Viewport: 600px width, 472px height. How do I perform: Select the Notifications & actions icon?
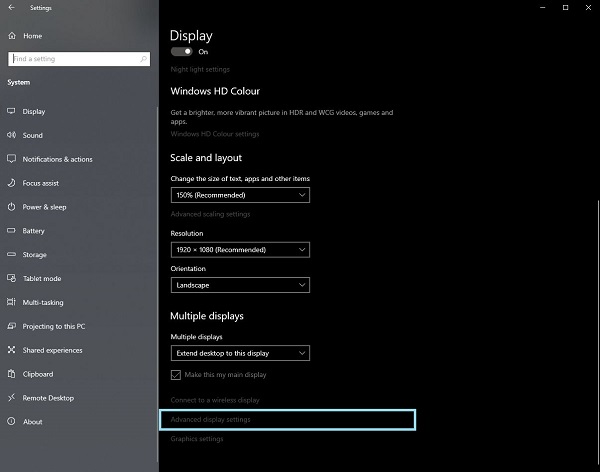(x=12, y=159)
